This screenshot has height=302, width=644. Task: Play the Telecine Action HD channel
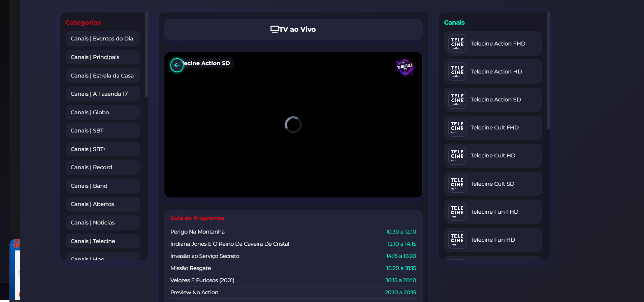pyautogui.click(x=493, y=71)
